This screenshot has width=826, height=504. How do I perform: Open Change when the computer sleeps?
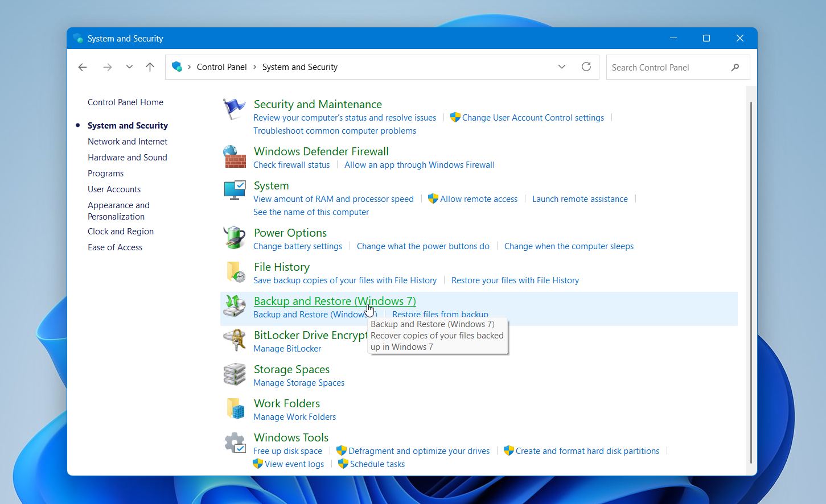[569, 246]
